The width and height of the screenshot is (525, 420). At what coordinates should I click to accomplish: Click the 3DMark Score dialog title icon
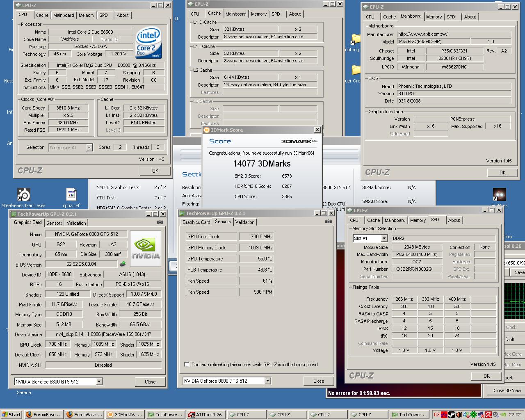point(206,130)
